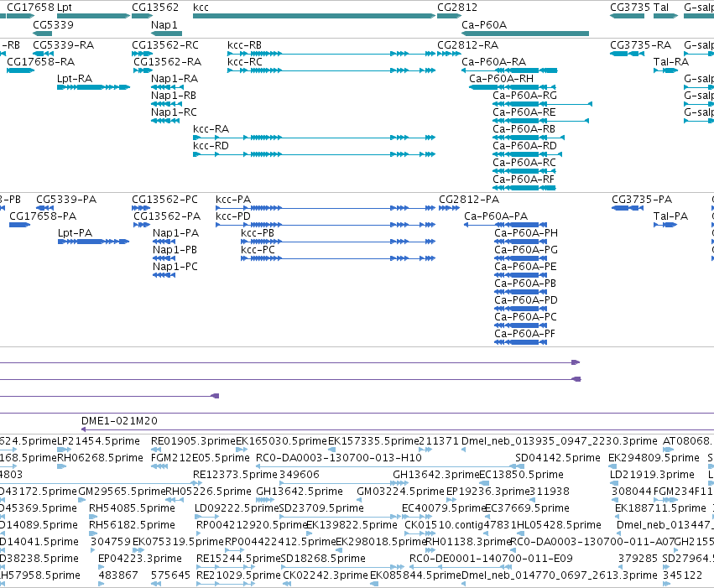Screen dimensions: 714x588
Task: Select BAC clone DME1-021M20
Action: coord(119,421)
